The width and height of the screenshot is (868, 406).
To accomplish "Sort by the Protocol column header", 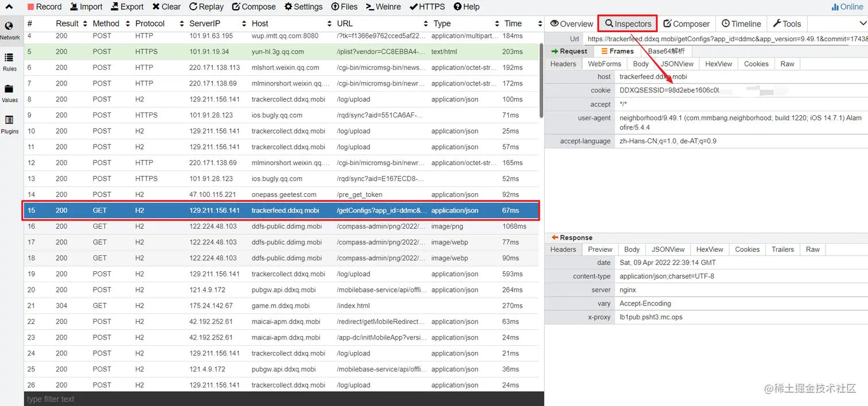I will 150,24.
